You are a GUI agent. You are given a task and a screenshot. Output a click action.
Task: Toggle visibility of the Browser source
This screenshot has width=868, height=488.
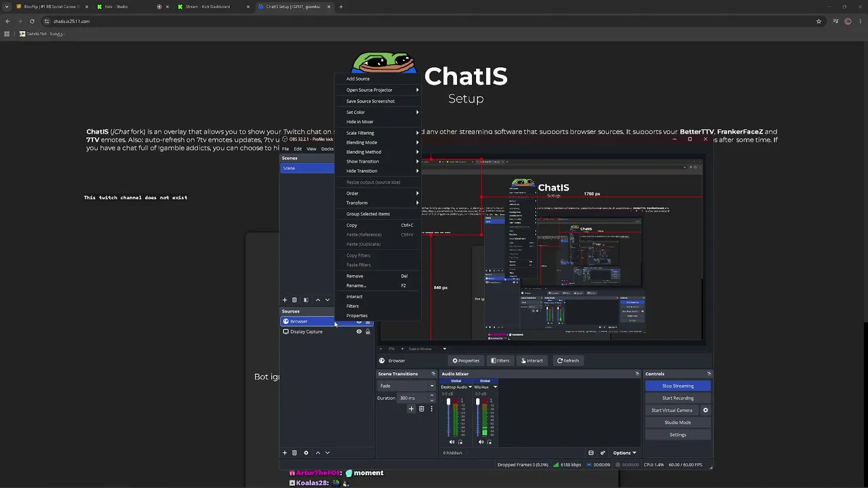(x=359, y=321)
